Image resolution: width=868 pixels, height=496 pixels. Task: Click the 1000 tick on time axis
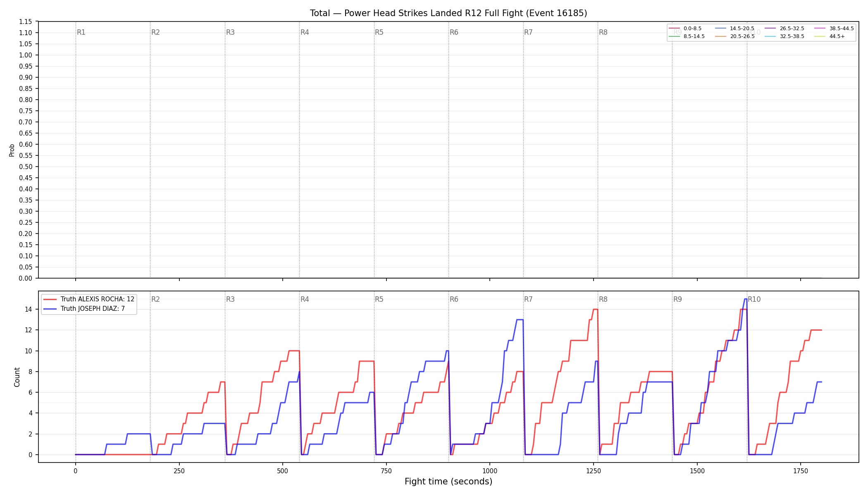490,471
